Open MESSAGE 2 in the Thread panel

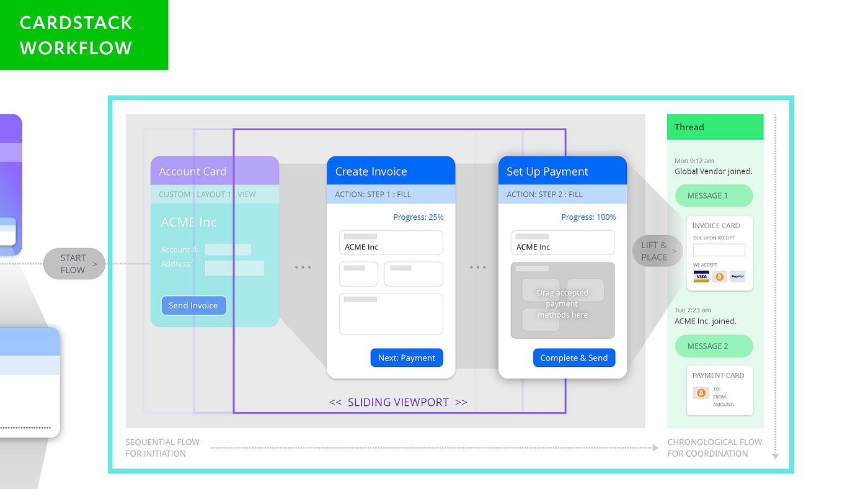pos(714,346)
